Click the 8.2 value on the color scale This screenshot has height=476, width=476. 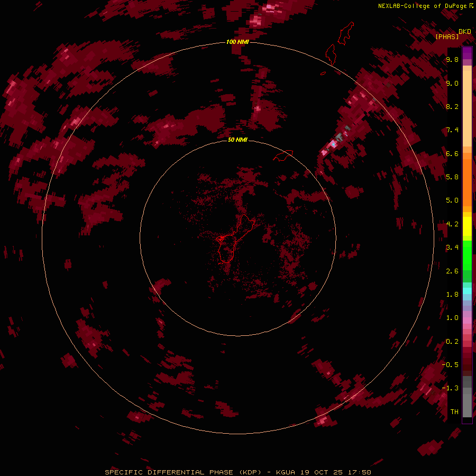click(x=452, y=106)
